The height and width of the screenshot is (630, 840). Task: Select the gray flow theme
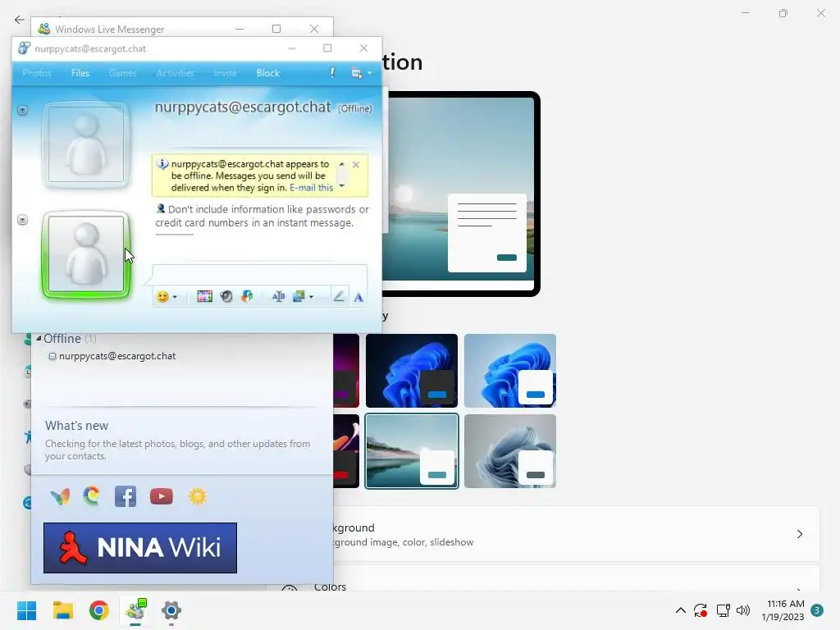[510, 451]
